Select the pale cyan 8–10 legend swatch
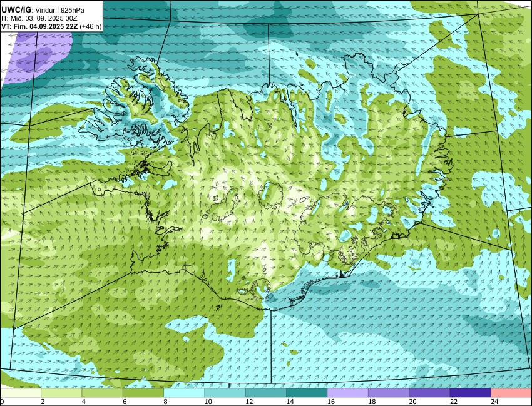Viewport: 532px width, 406px height. pos(184,393)
